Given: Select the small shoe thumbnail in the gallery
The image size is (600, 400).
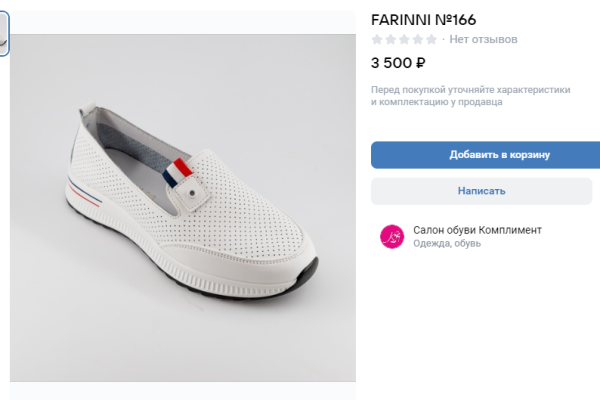Looking at the screenshot, I should 4,35.
